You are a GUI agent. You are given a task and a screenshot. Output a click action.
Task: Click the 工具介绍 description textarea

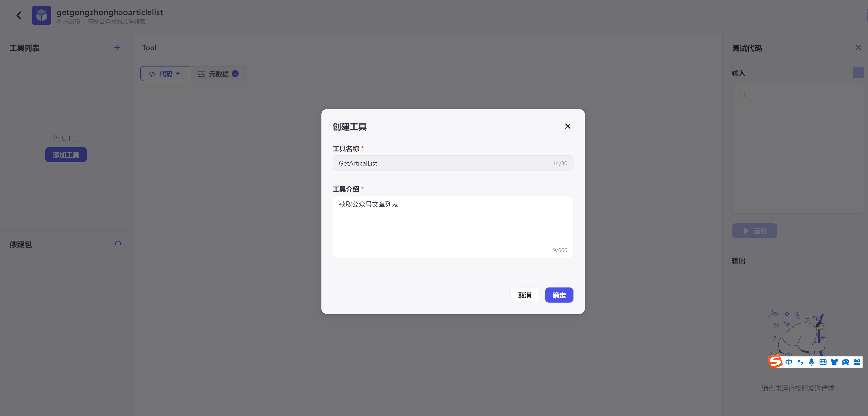453,226
